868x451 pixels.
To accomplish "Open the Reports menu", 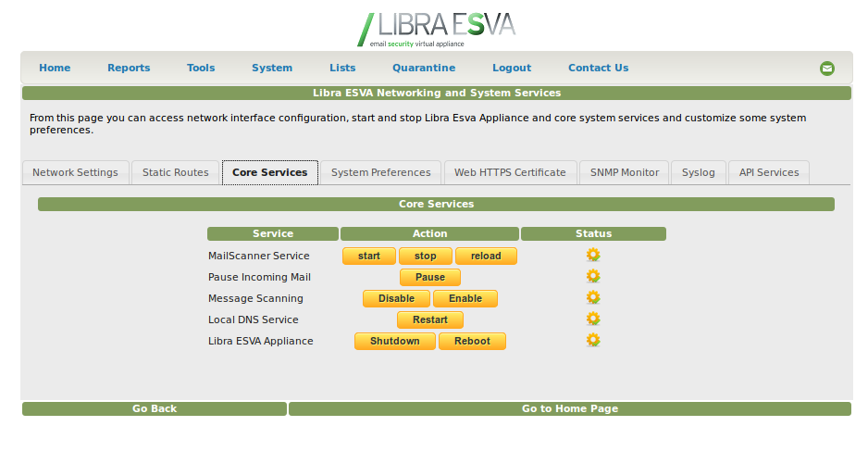I will (129, 68).
